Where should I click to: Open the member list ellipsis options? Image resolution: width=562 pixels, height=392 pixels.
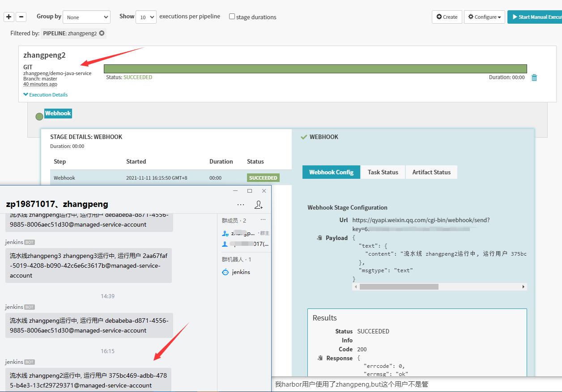tap(263, 220)
